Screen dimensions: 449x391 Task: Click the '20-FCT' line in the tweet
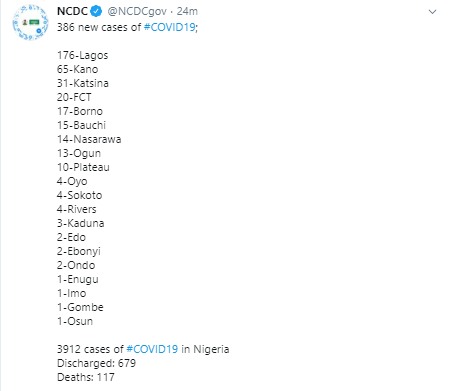[74, 97]
